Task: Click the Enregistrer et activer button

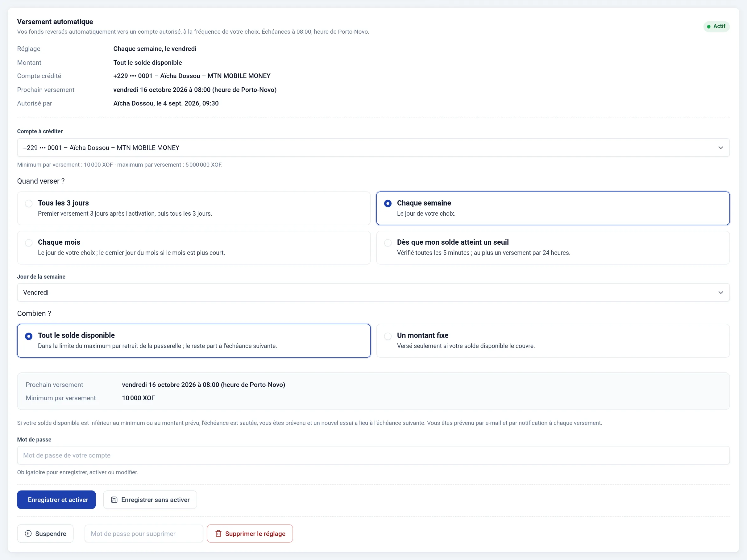Action: pyautogui.click(x=56, y=500)
